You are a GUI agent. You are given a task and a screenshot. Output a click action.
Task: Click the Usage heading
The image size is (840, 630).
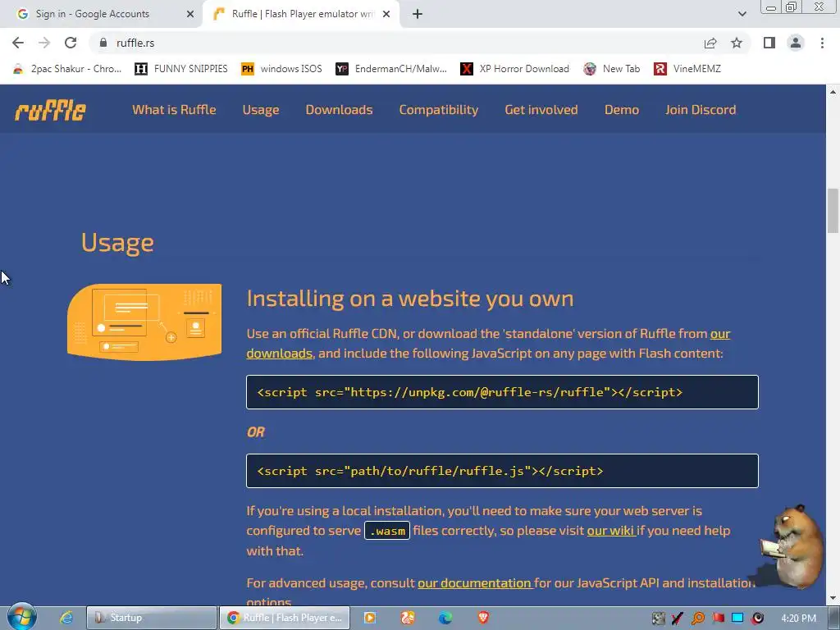click(x=117, y=243)
